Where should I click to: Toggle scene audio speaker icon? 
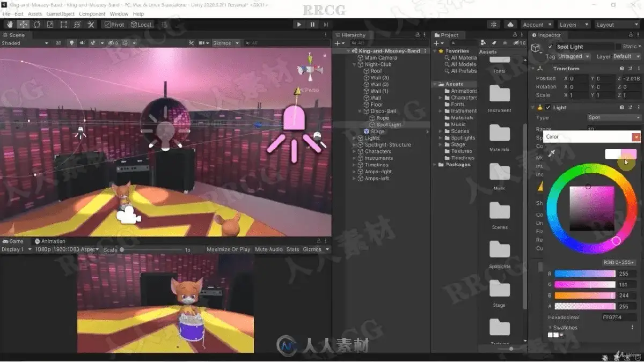click(x=82, y=43)
